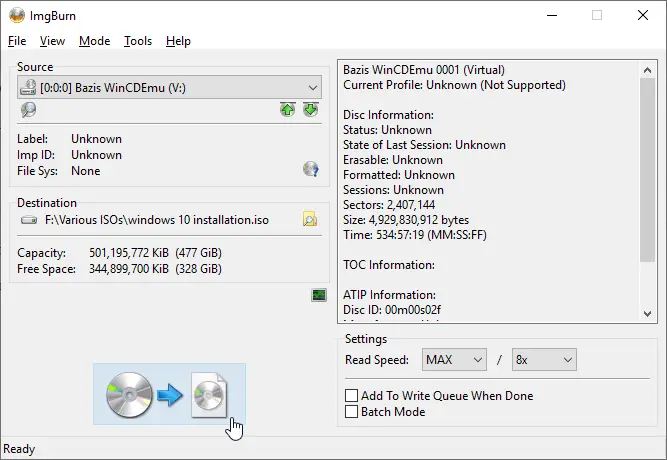Open the Help menu
The width and height of the screenshot is (667, 460).
178,41
